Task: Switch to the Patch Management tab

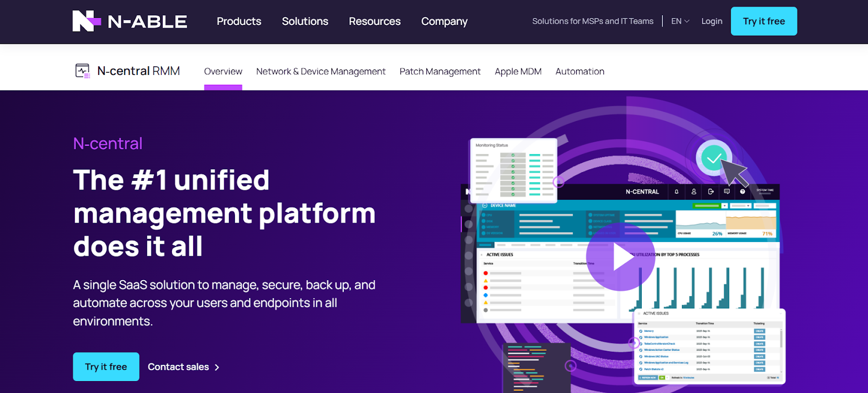Action: pyautogui.click(x=440, y=71)
